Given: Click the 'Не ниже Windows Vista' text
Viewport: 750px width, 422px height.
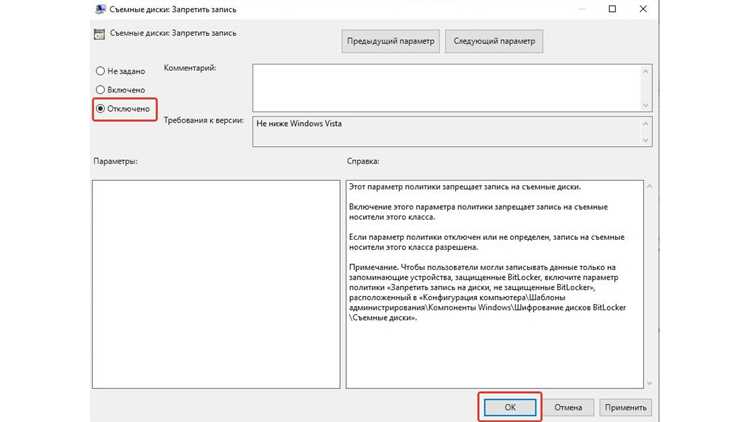Looking at the screenshot, I should 299,123.
